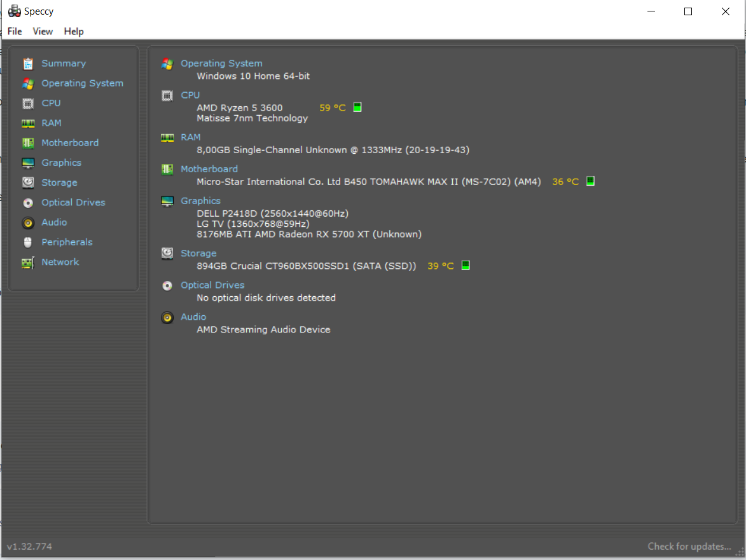This screenshot has width=746, height=560.
Task: Select Summary in the sidebar
Action: 64,63
